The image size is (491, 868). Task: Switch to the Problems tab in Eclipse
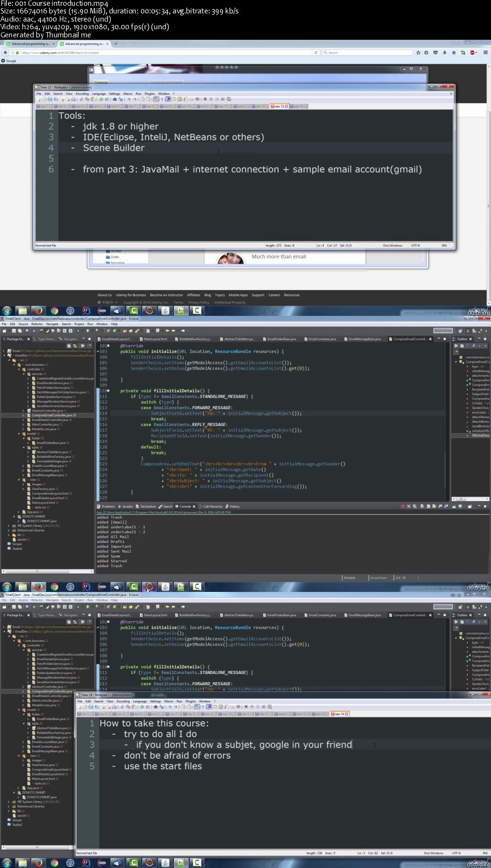(x=106, y=506)
